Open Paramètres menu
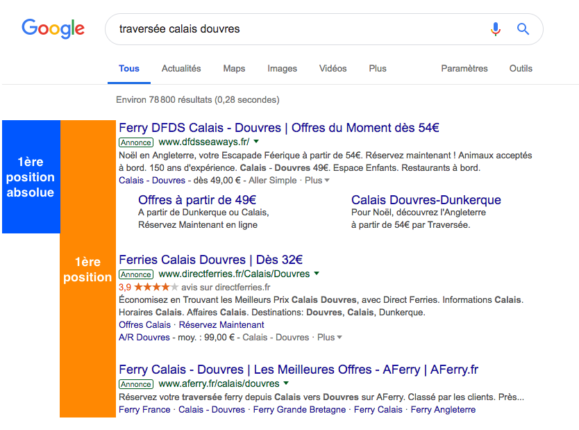The image size is (579, 430). (464, 68)
